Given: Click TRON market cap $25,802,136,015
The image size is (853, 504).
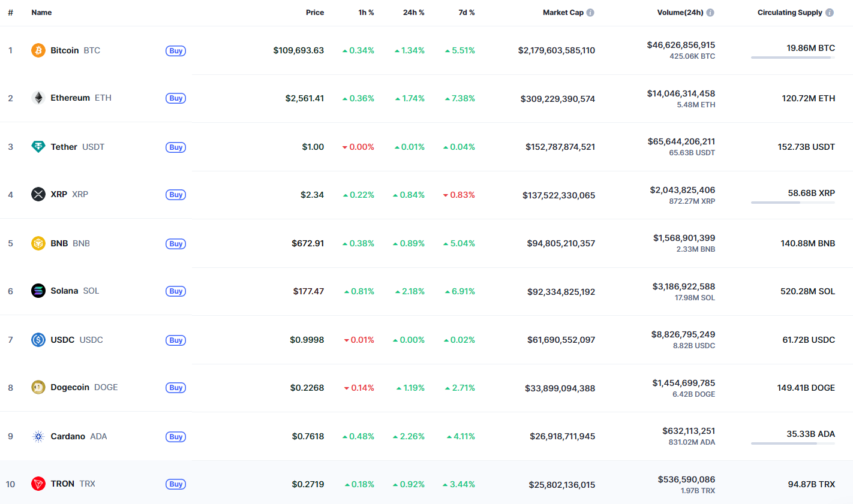Looking at the screenshot, I should pos(562,485).
